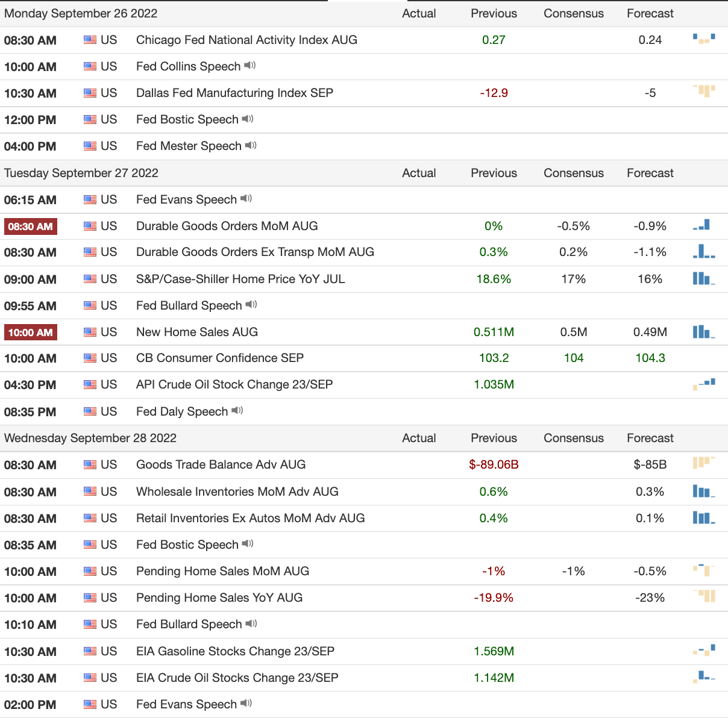Click the Monday September 26 2022 date header

[x=81, y=13]
